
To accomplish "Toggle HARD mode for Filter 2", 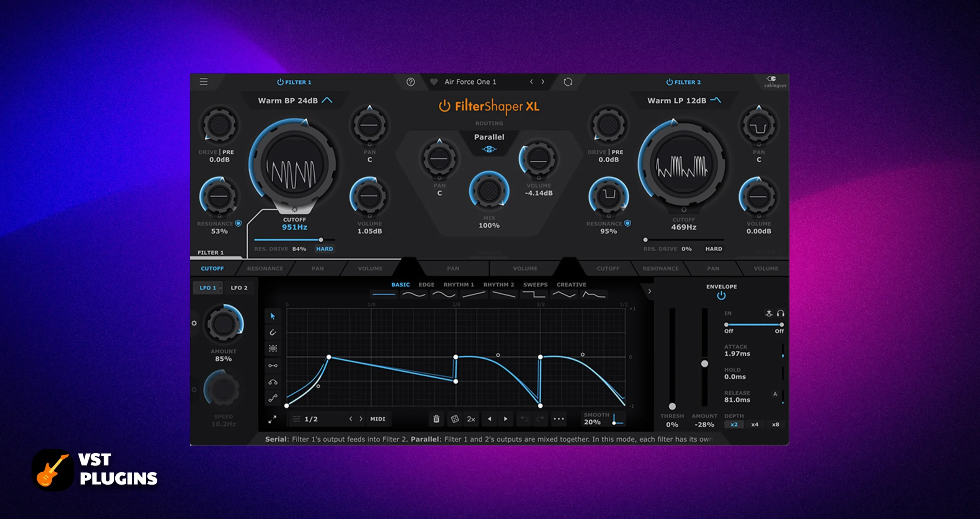I will (714, 249).
